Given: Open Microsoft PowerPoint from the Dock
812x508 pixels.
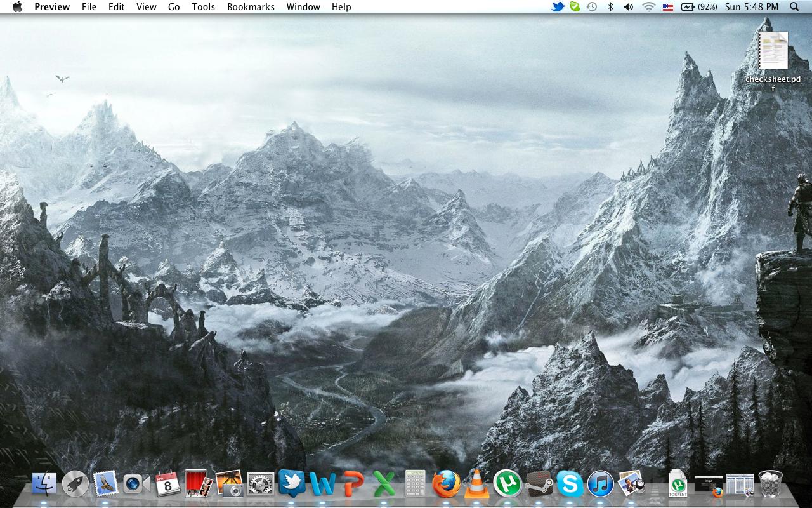Looking at the screenshot, I should coord(353,485).
